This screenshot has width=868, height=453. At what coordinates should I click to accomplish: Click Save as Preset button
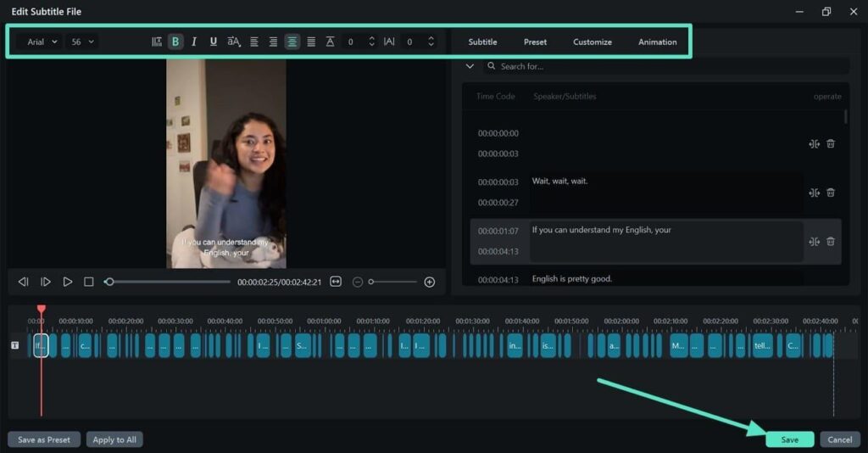[x=44, y=439]
